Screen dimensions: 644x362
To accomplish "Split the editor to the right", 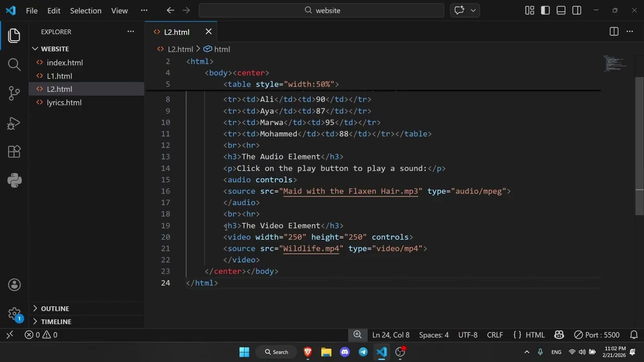I will point(614,31).
